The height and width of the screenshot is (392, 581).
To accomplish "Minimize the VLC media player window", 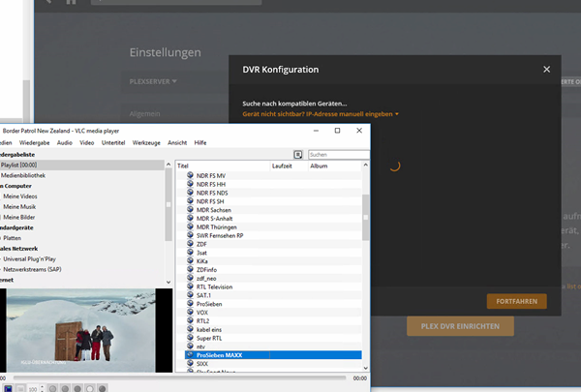I will 316,131.
